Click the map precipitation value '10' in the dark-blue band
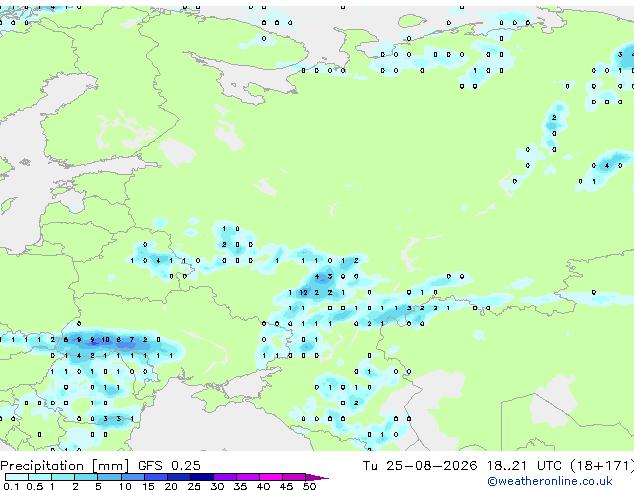This screenshot has height=490, width=634. point(105,340)
